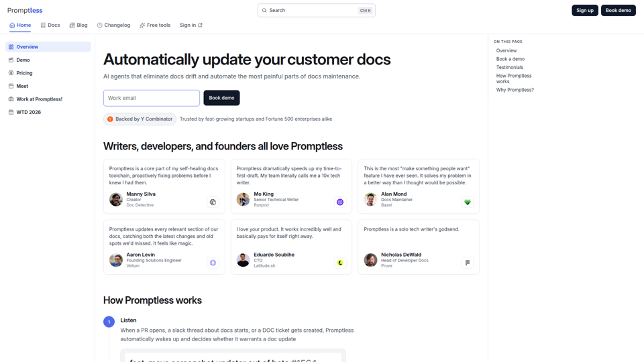644x362 pixels.
Task: Open the Free tools tab
Action: click(155, 25)
